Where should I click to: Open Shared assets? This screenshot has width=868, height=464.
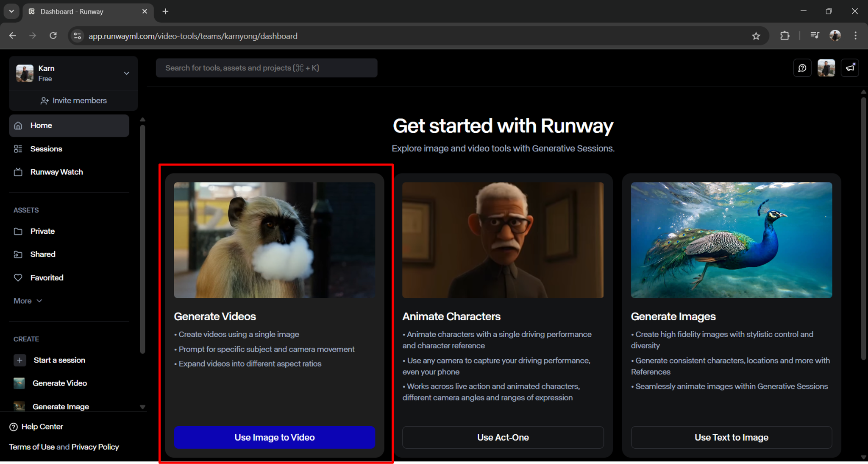click(69, 254)
